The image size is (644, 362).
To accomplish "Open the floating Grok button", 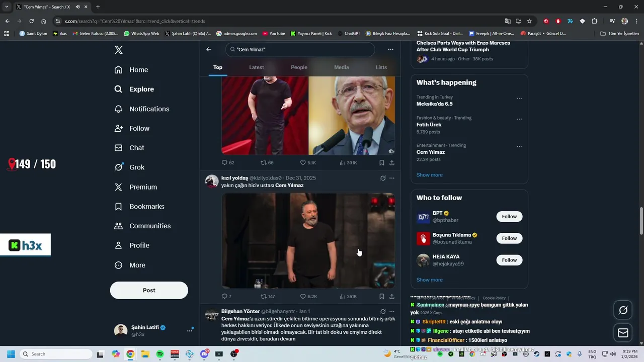I will pos(623,310).
